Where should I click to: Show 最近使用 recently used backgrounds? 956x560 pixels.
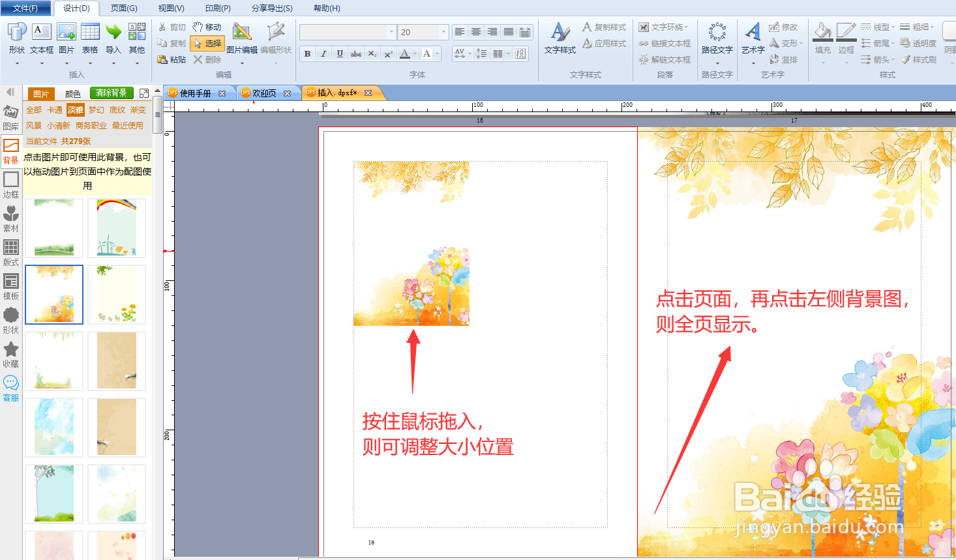pyautogui.click(x=128, y=126)
